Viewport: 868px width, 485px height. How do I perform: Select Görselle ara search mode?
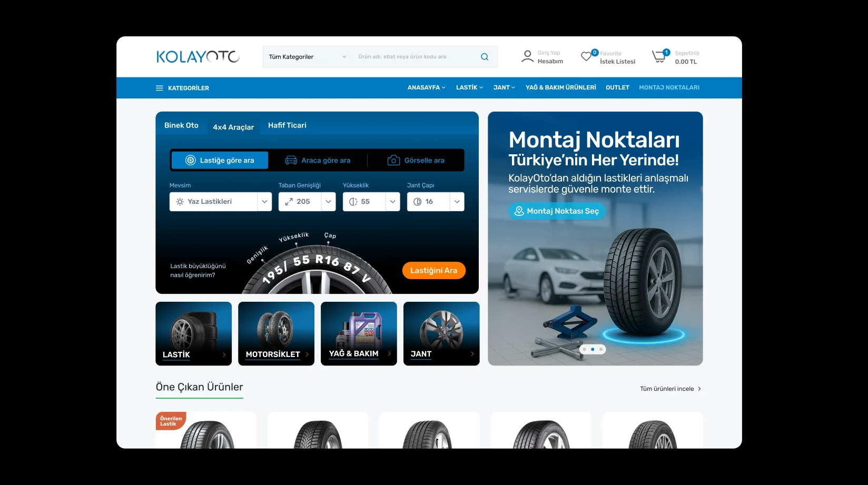point(416,160)
